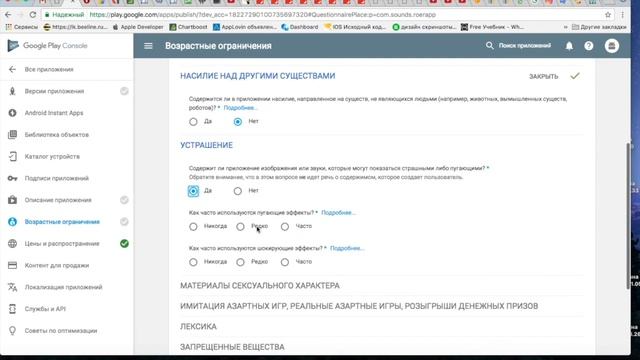Click the Google Play Console logo

pos(47,46)
